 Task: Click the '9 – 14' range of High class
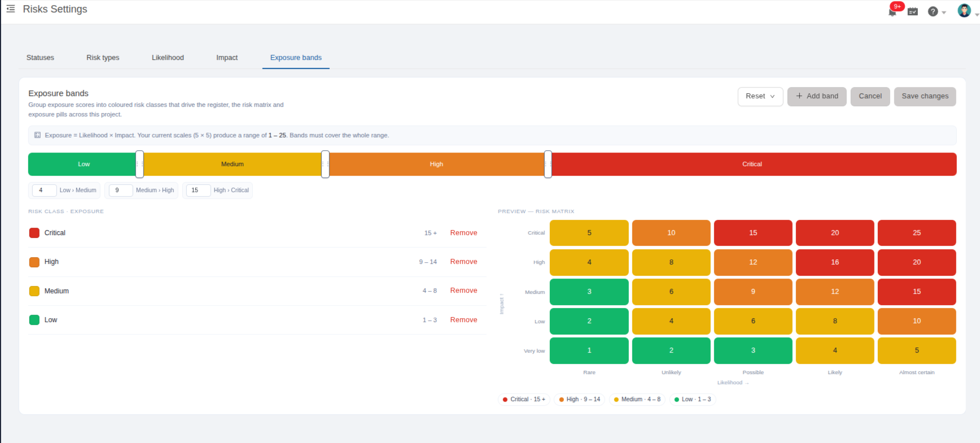[428, 262]
